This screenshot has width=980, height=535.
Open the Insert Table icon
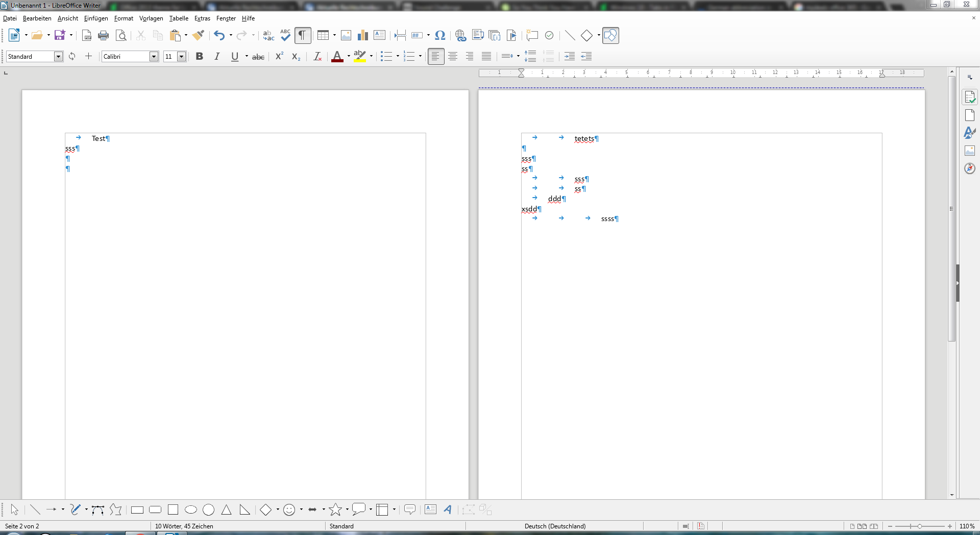323,35
